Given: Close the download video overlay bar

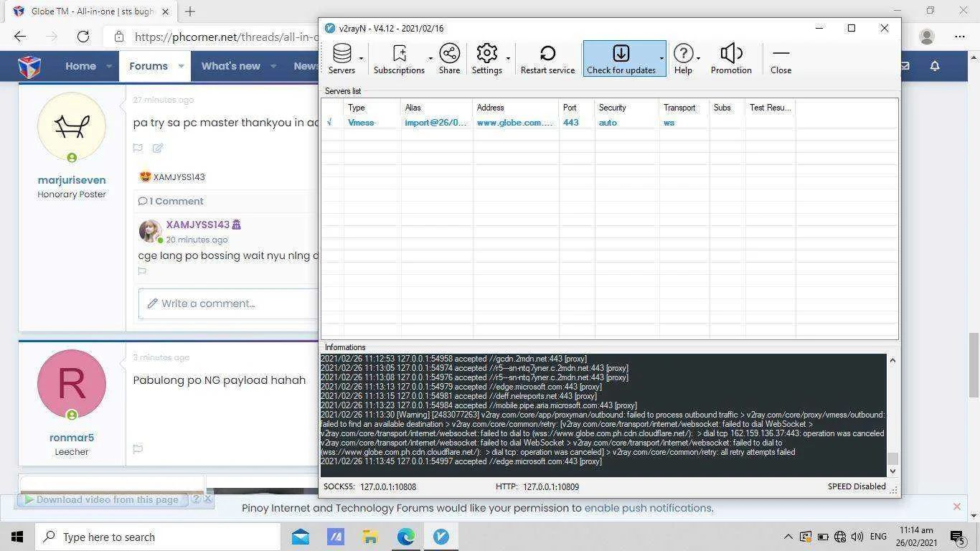Looking at the screenshot, I should click(x=208, y=499).
